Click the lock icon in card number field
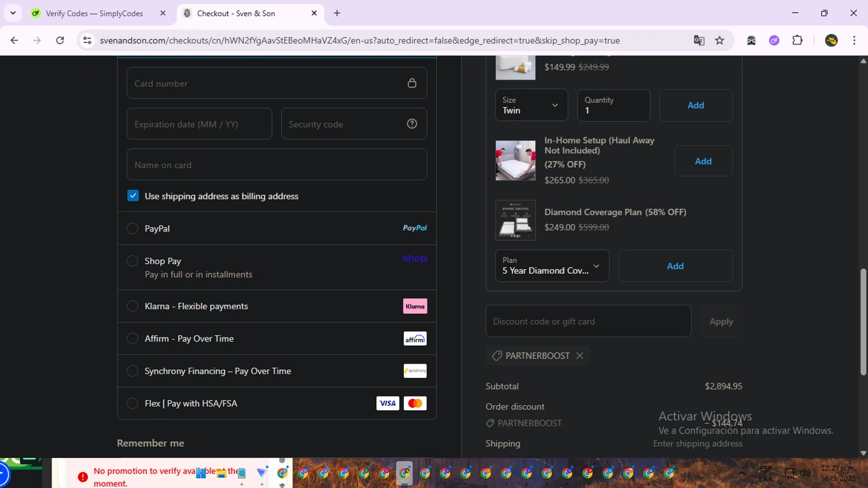This screenshot has width=868, height=488. [412, 83]
